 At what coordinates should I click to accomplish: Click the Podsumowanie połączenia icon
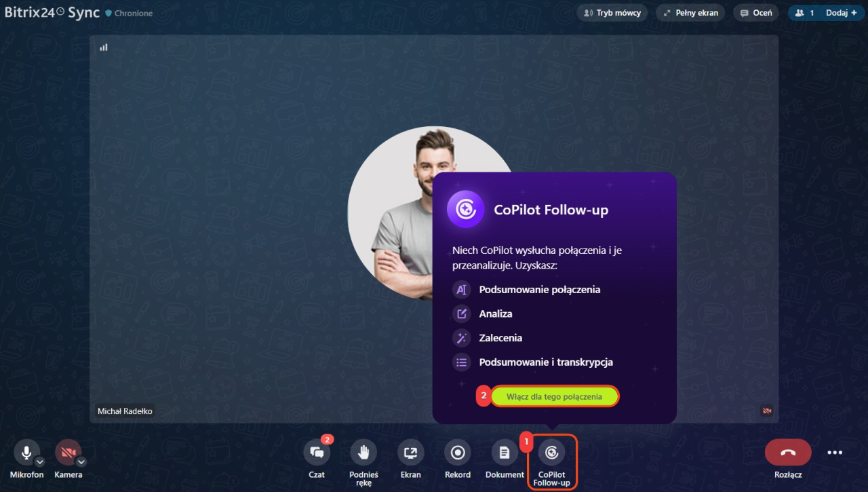coord(462,290)
